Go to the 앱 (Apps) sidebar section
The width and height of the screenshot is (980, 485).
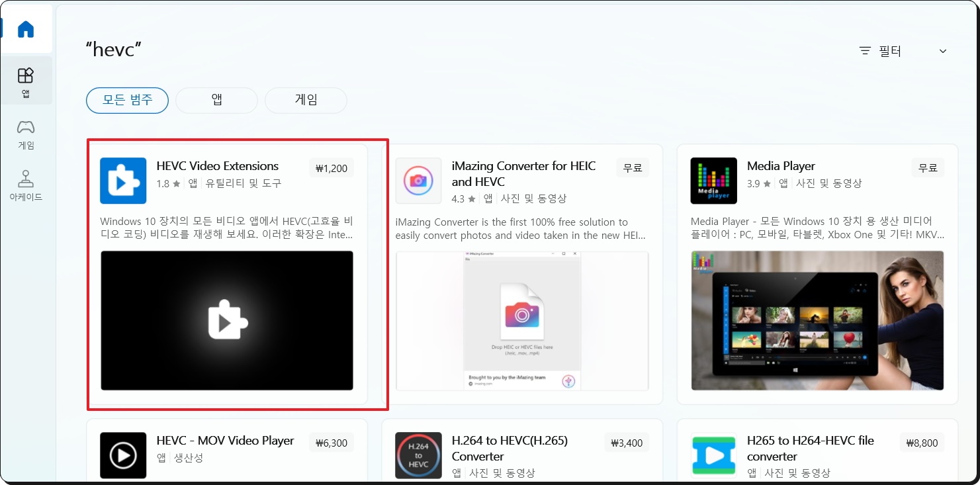point(26,81)
